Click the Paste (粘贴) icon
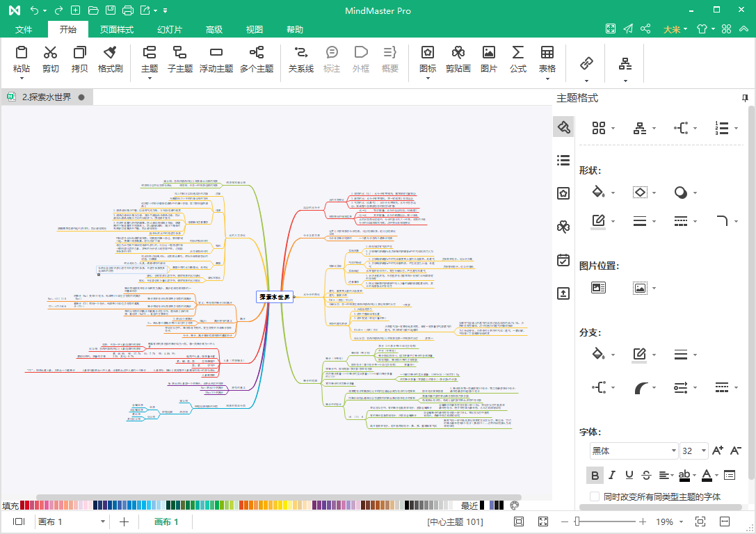Viewport: 756px width, 534px height. (x=22, y=53)
